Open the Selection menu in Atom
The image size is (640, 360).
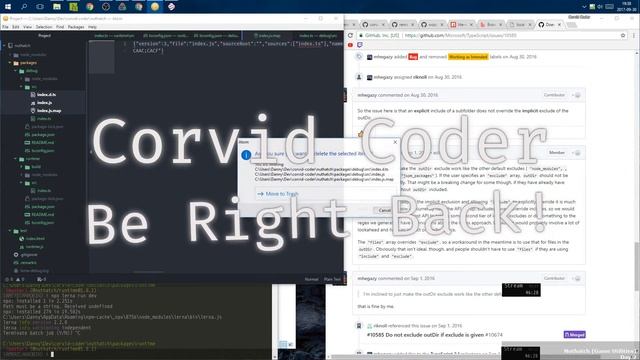(44, 27)
